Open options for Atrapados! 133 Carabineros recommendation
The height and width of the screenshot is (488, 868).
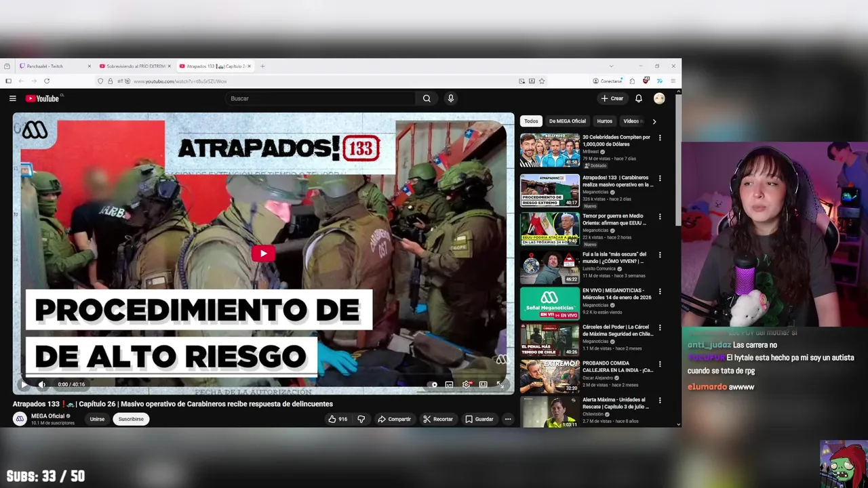pyautogui.click(x=660, y=178)
